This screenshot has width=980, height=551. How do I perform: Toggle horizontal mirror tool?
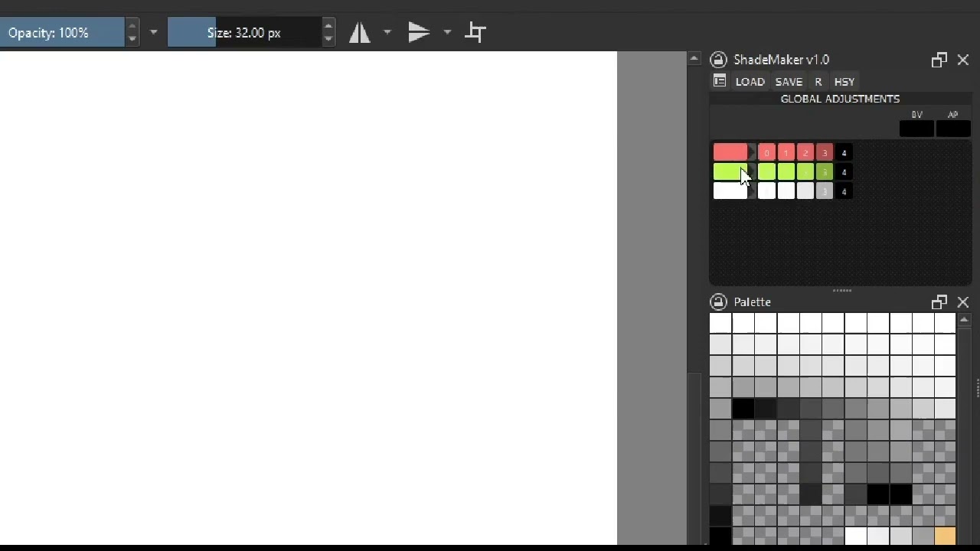360,33
